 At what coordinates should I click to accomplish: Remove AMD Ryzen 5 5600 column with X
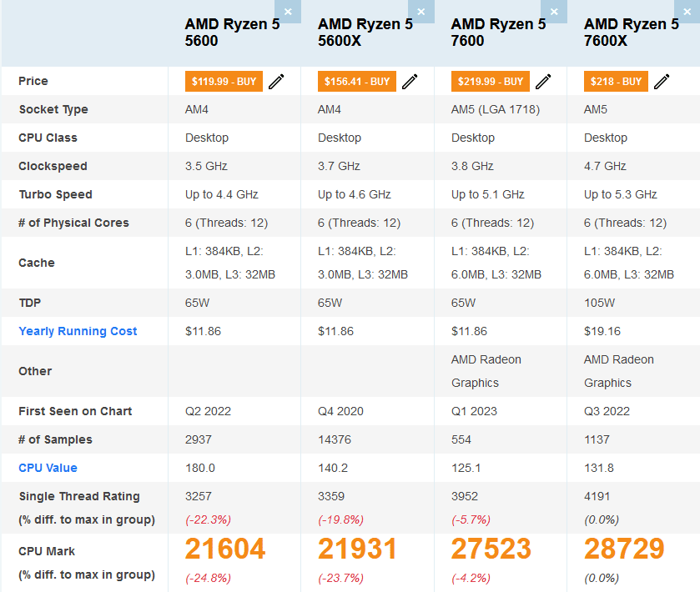pos(288,12)
